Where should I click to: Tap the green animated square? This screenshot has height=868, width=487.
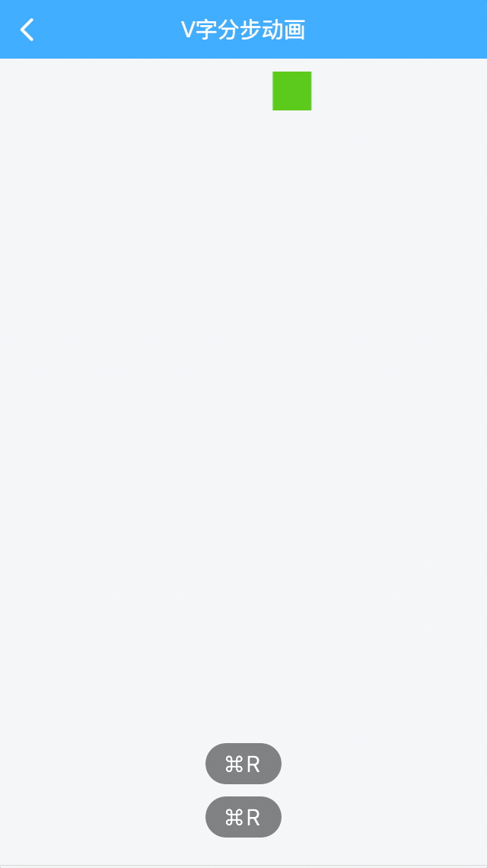[291, 91]
